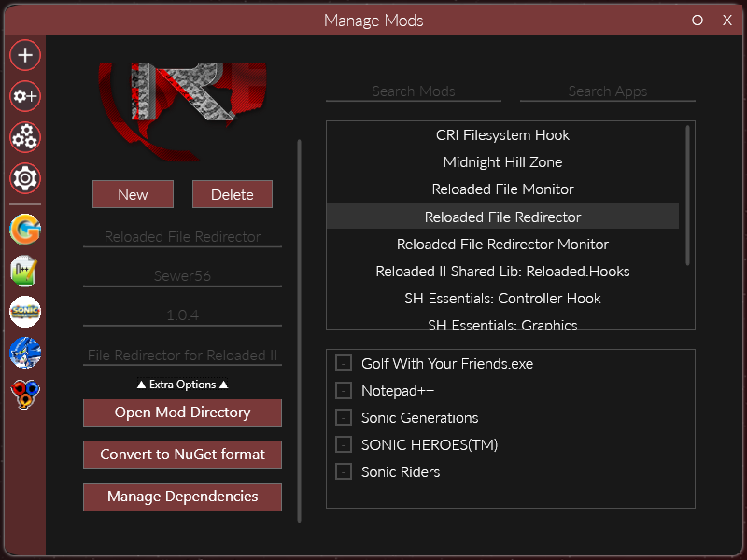Select the highlighted Reloaded File Redirector mod row
Viewport: 747px width, 560px height.
pos(502,217)
